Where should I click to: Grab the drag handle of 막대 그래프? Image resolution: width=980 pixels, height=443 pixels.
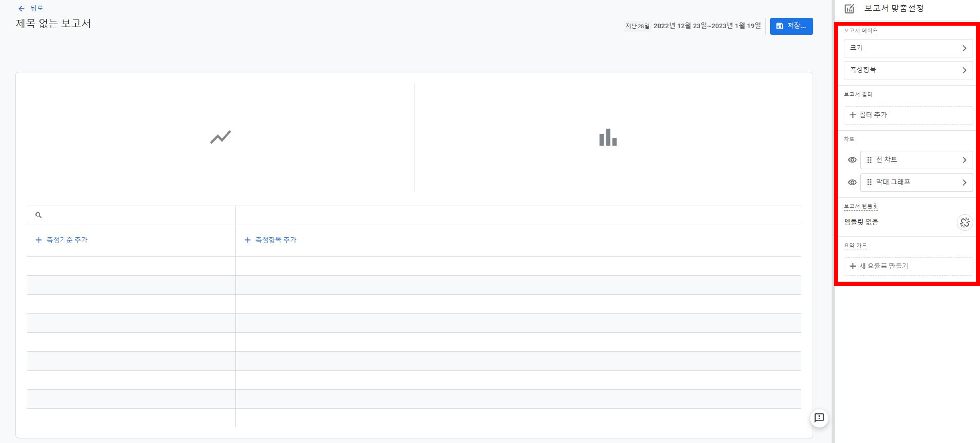pos(869,182)
